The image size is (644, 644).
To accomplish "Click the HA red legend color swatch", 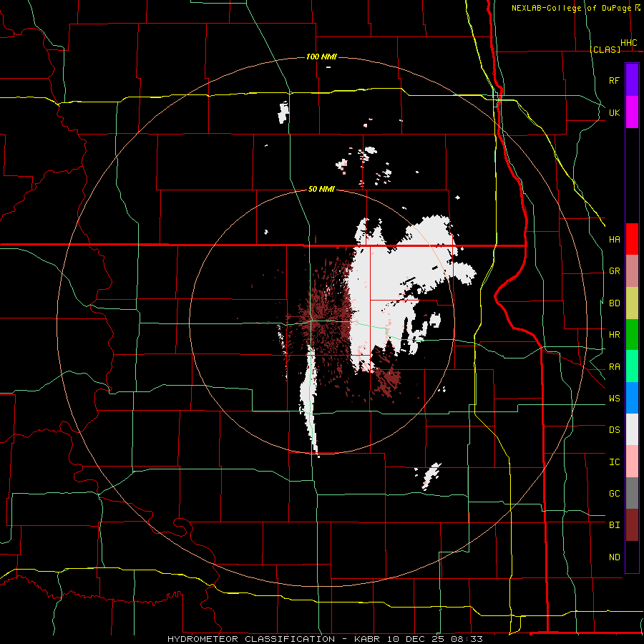I will click(632, 239).
